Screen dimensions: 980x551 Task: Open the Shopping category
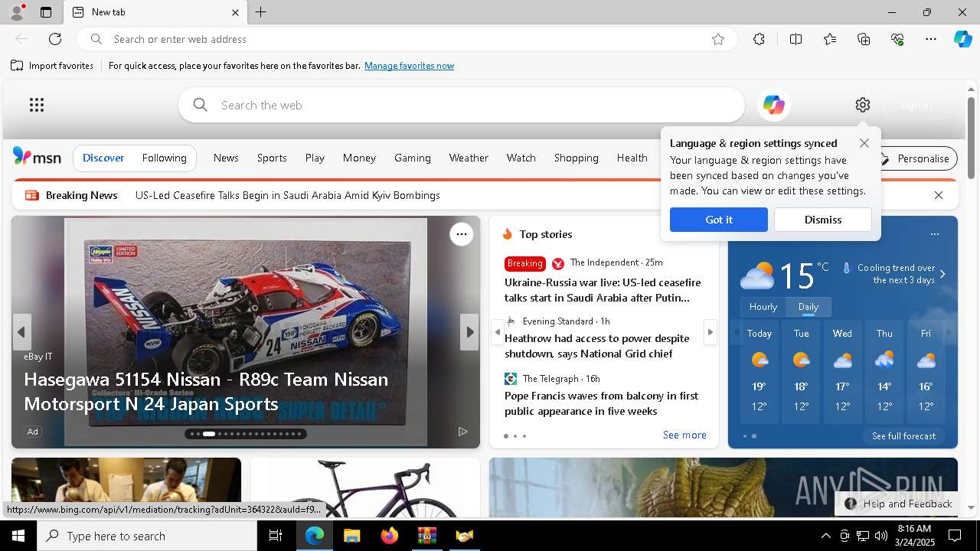click(x=577, y=158)
